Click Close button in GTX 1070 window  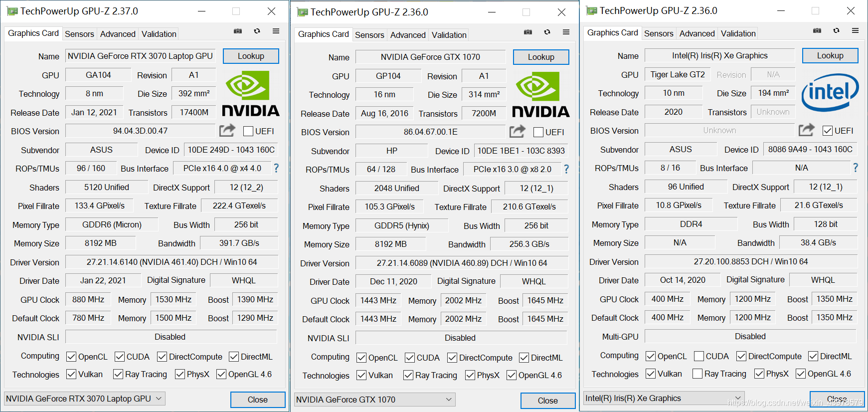(x=548, y=401)
